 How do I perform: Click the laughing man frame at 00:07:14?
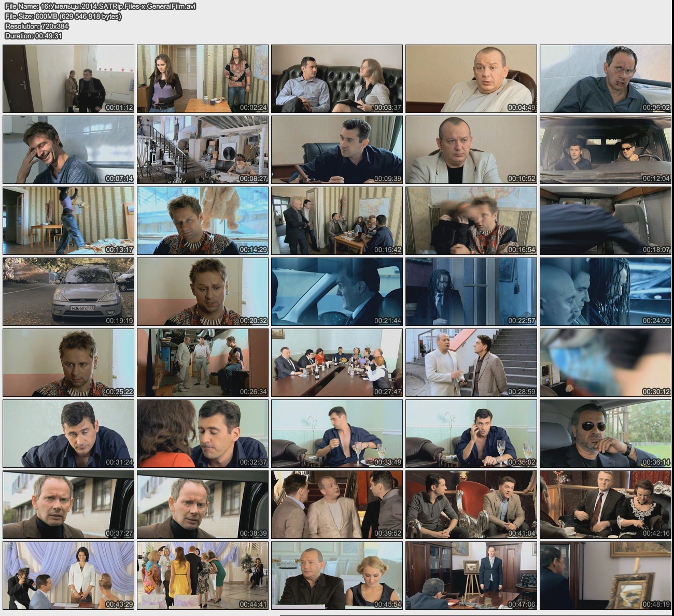(68, 150)
